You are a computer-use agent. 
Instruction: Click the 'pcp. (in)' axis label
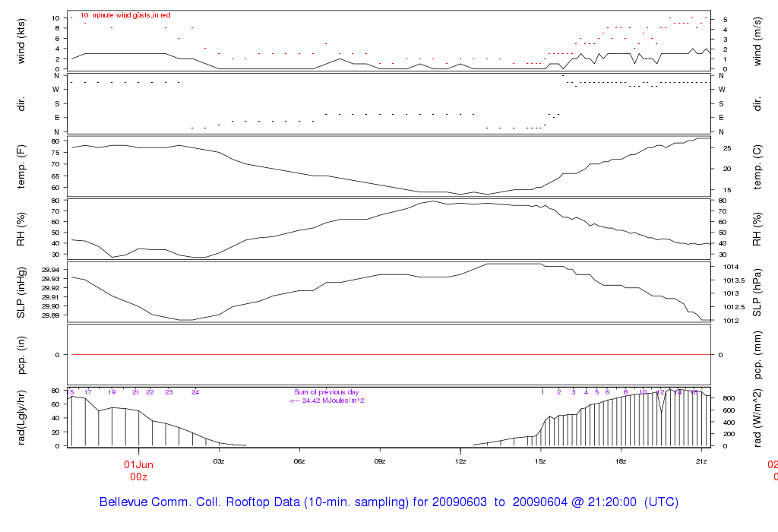coord(21,355)
